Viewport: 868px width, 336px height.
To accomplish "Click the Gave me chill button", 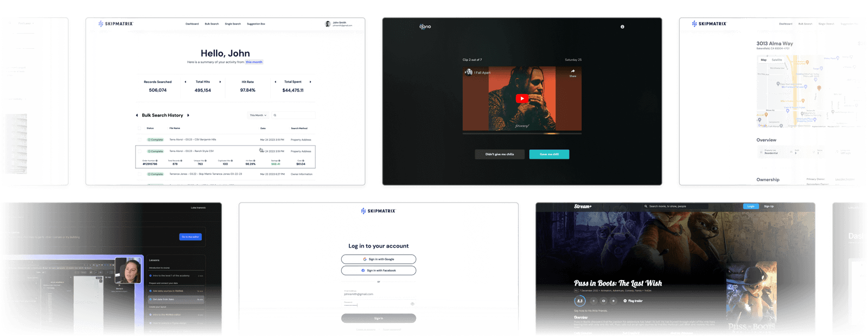I will coord(549,154).
